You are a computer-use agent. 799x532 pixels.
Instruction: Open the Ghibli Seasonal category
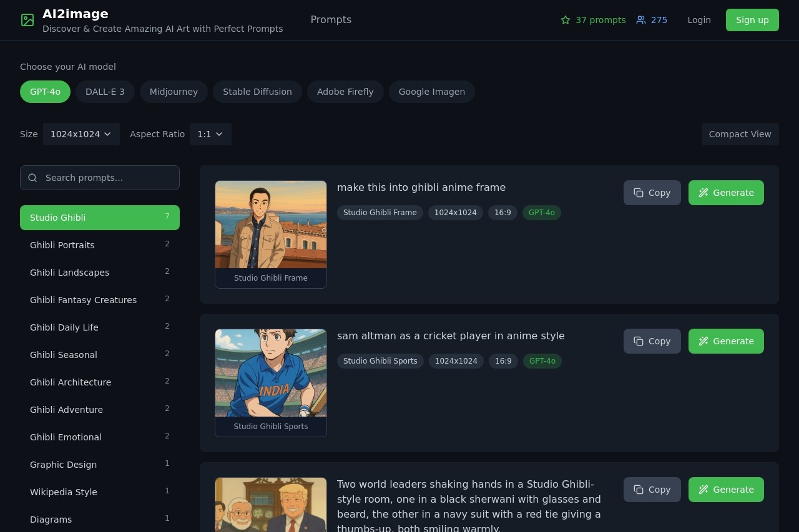click(100, 355)
